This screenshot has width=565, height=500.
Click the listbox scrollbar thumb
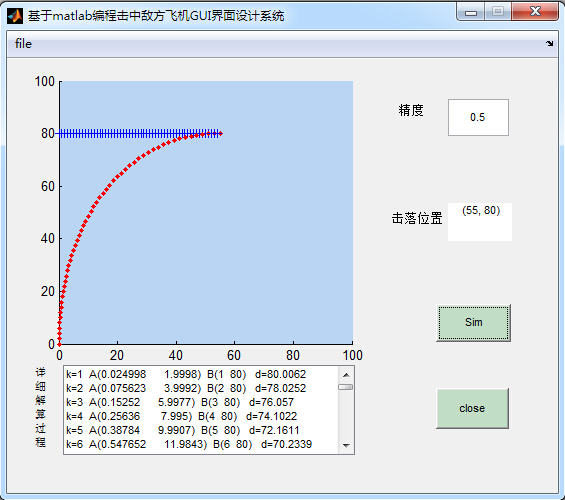point(346,387)
